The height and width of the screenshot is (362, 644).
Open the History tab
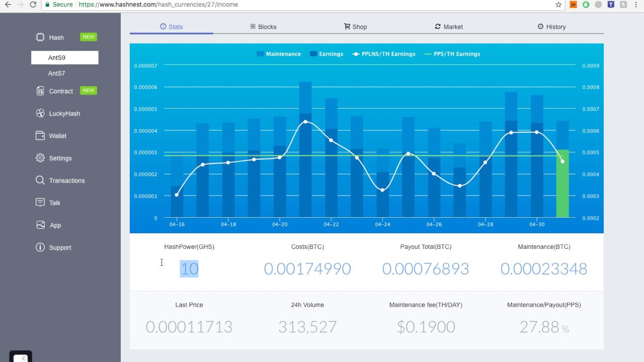point(551,27)
